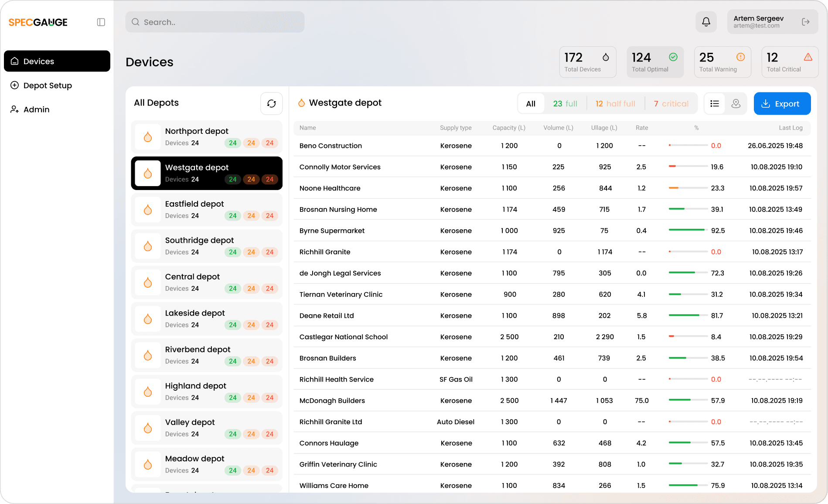The height and width of the screenshot is (504, 828).
Task: Go to the Admin section
Action: point(36,109)
